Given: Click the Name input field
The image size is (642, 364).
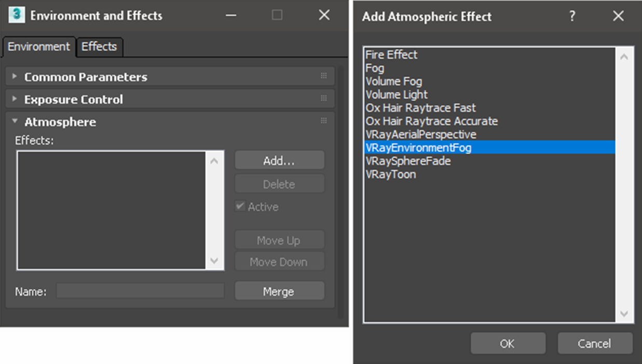Looking at the screenshot, I should pos(140,291).
